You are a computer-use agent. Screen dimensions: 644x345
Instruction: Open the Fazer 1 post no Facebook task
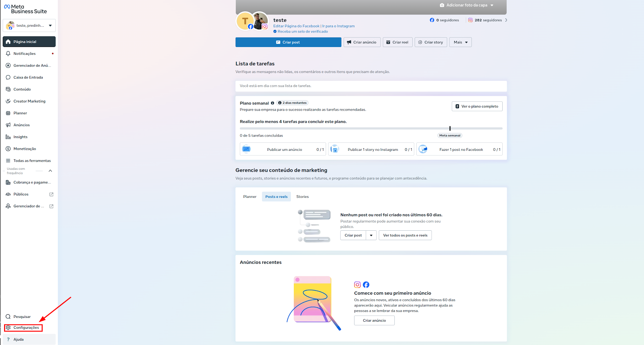point(459,149)
